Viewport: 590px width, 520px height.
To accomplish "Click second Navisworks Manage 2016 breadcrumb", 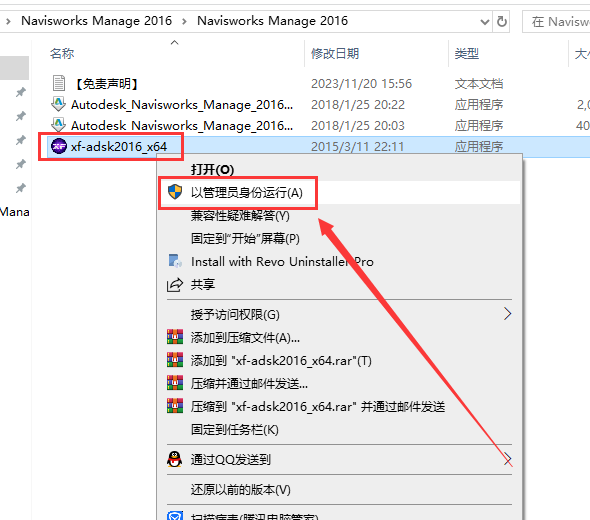I will click(x=272, y=21).
